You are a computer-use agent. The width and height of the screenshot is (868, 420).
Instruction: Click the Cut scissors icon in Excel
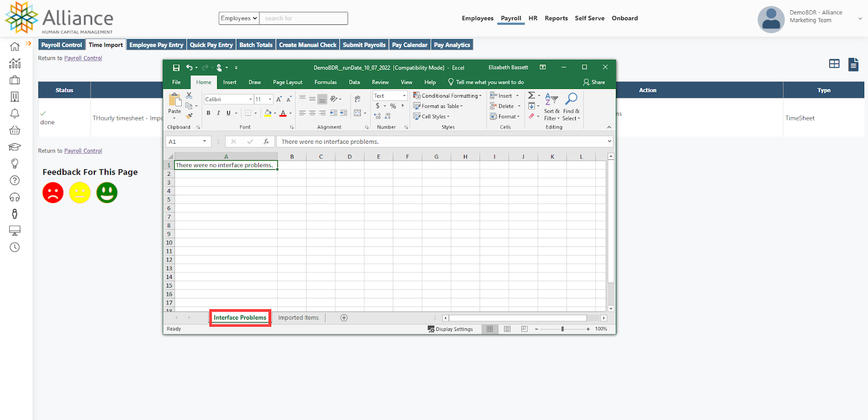tap(189, 96)
